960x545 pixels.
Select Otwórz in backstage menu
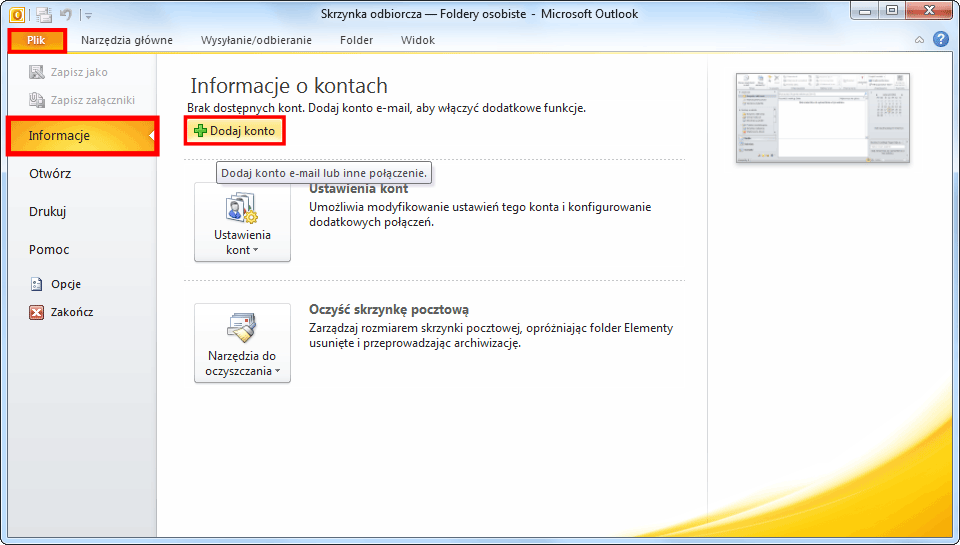(x=50, y=174)
